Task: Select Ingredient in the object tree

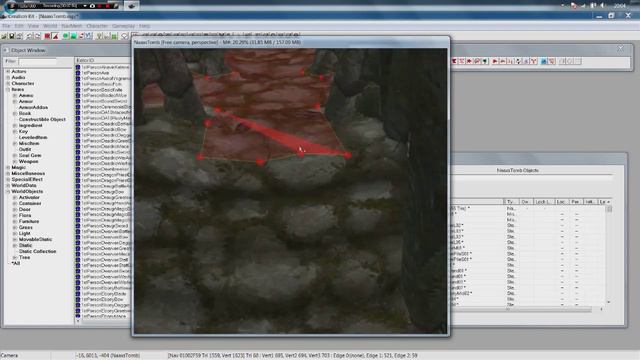Action: click(31, 126)
